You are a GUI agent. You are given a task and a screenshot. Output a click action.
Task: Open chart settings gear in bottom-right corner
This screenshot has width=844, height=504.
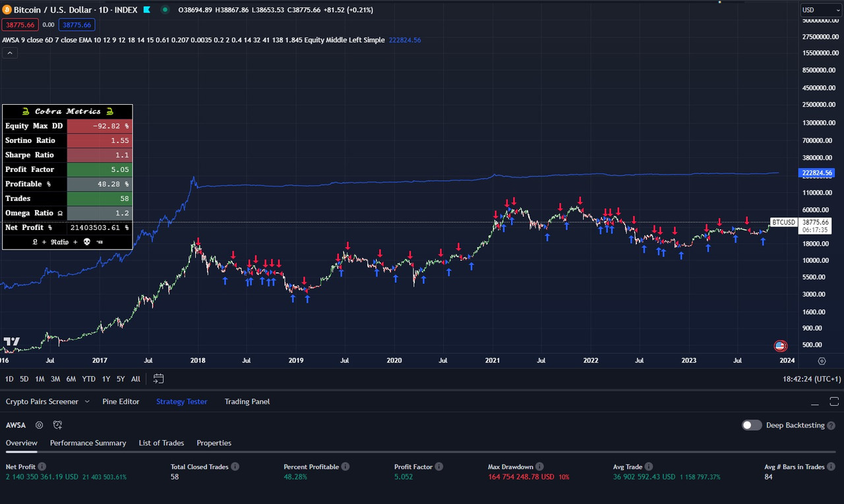822,361
